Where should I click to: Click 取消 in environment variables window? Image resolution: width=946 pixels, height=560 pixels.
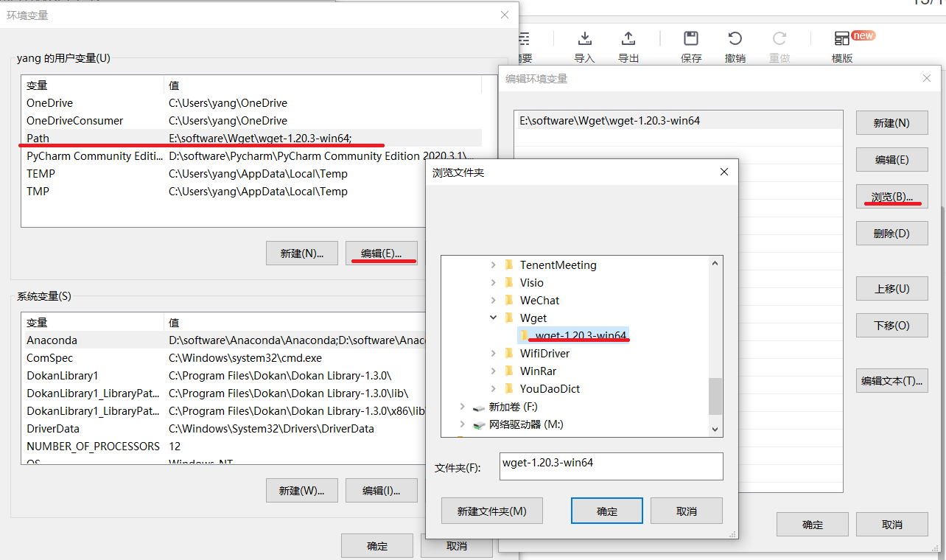(456, 546)
